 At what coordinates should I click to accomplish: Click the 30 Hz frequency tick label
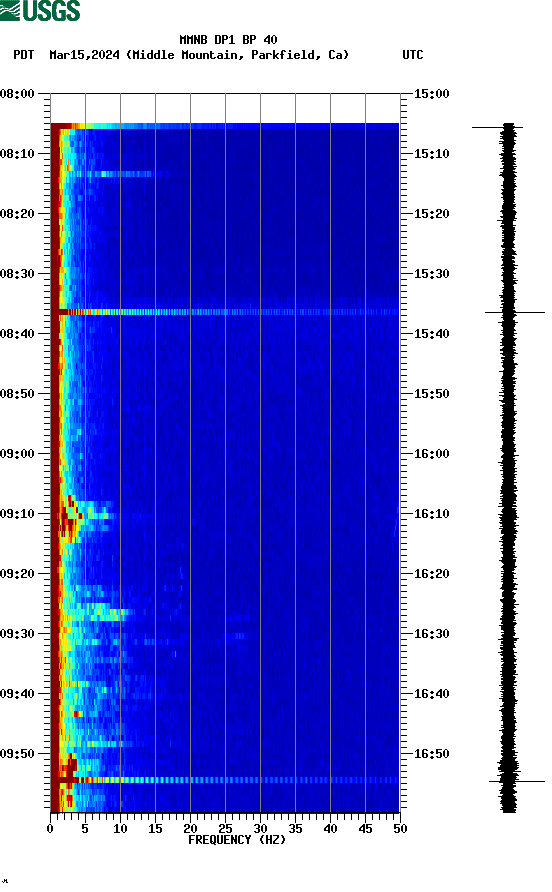[x=260, y=829]
